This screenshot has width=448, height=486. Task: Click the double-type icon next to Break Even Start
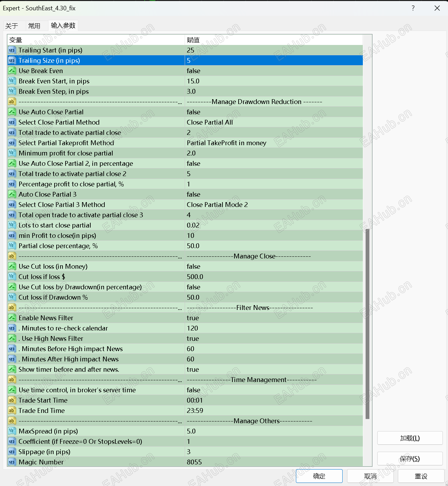(x=12, y=81)
